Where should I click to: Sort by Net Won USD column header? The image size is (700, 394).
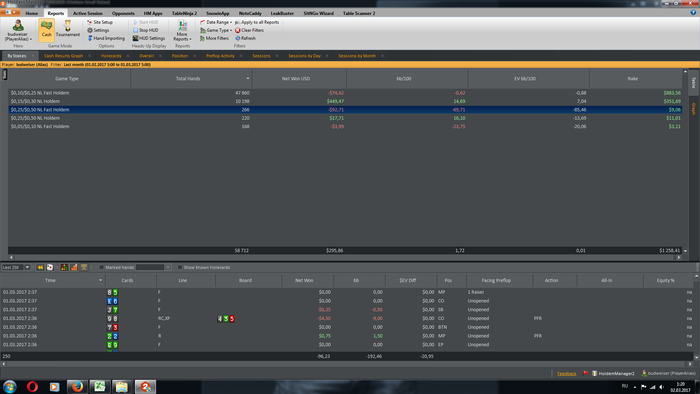click(299, 79)
